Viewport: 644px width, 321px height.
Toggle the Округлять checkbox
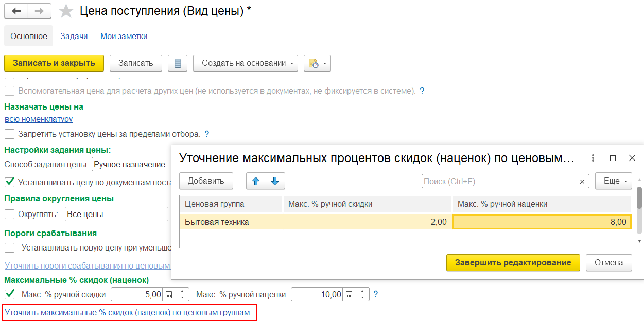9,214
